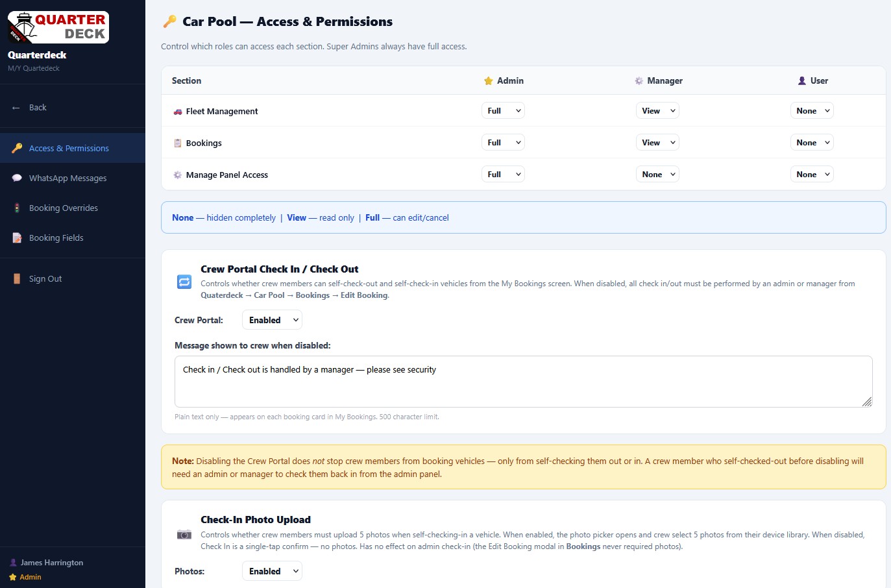Click the key icon beside Access & Permissions
The image size is (891, 588).
click(17, 148)
